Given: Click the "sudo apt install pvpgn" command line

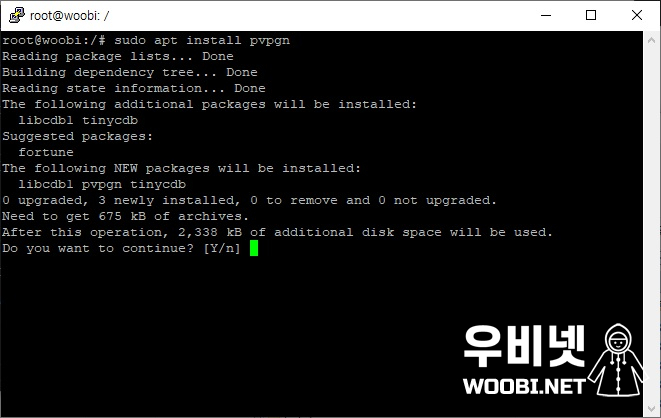Looking at the screenshot, I should [202, 40].
